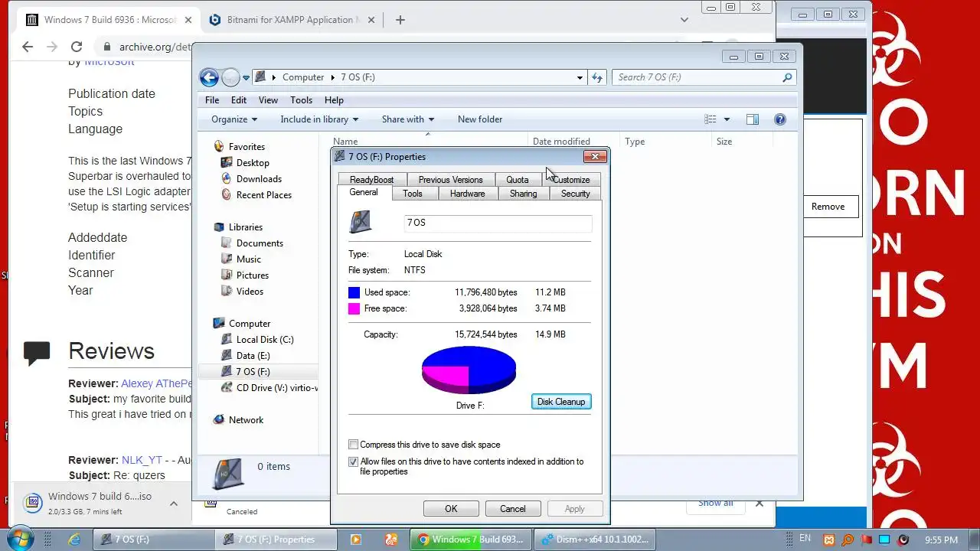This screenshot has width=980, height=551.
Task: Click Explorer's greyed Forward arrow button
Action: point(230,77)
